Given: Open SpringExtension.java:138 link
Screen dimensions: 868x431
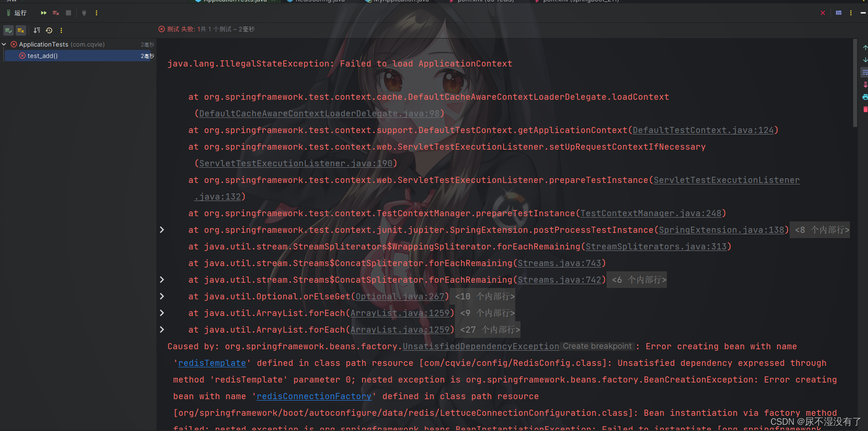Looking at the screenshot, I should 721,230.
